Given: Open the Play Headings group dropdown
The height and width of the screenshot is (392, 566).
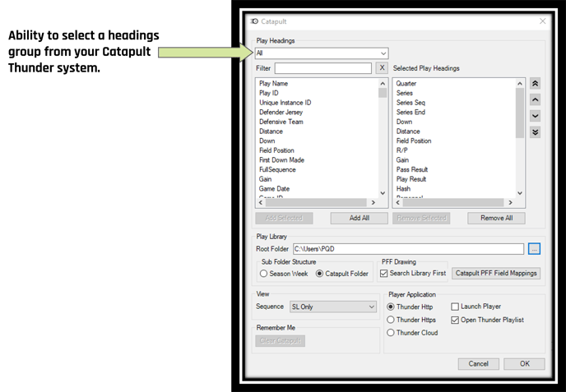Looking at the screenshot, I should tap(322, 53).
